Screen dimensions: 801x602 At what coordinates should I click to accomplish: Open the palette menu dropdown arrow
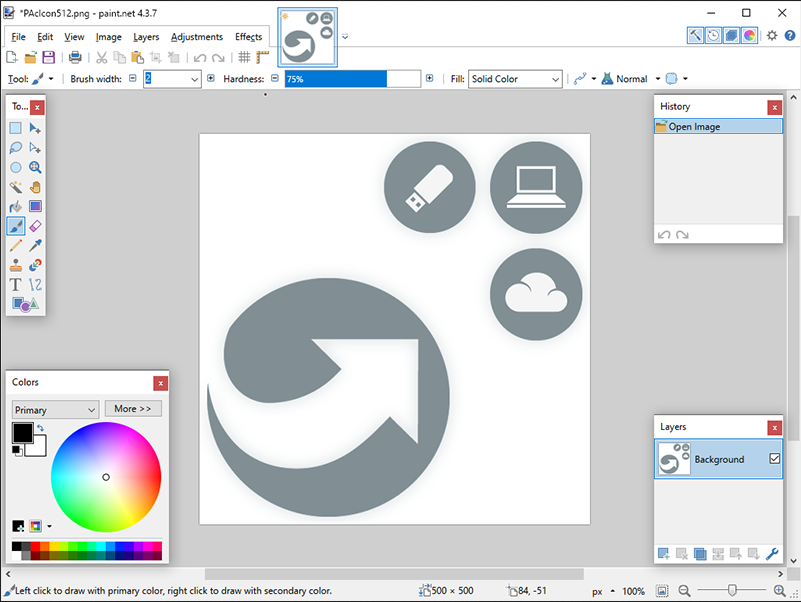tap(49, 526)
